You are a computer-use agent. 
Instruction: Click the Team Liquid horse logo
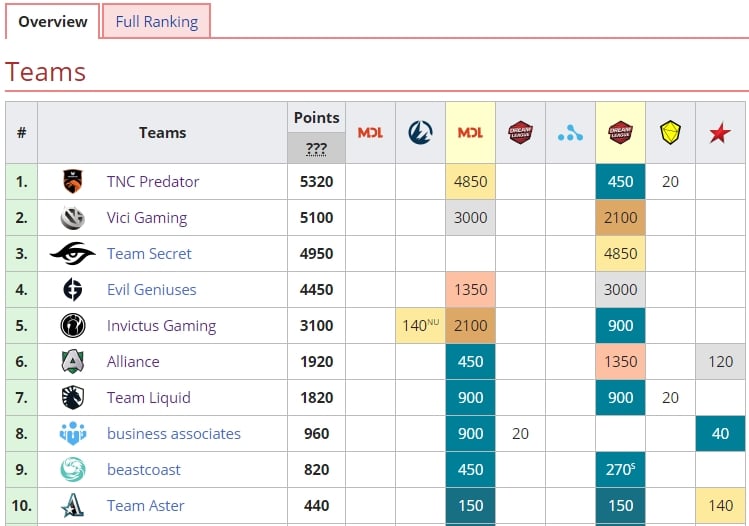coord(73,397)
